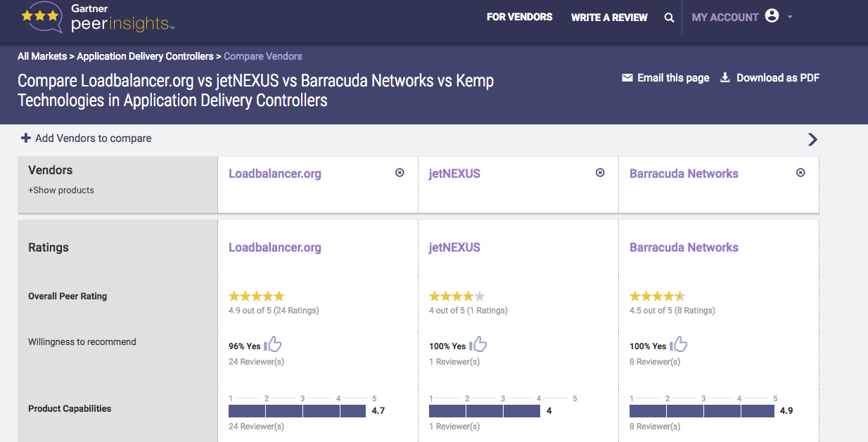868x442 pixels.
Task: Click Loadbalancer.org thumbs-up icon
Action: click(x=273, y=344)
